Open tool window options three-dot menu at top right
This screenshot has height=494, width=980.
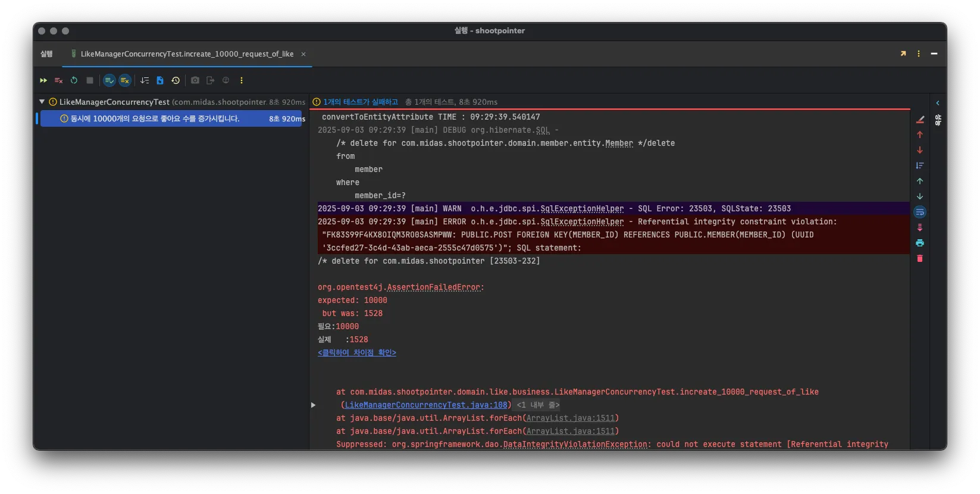(919, 54)
